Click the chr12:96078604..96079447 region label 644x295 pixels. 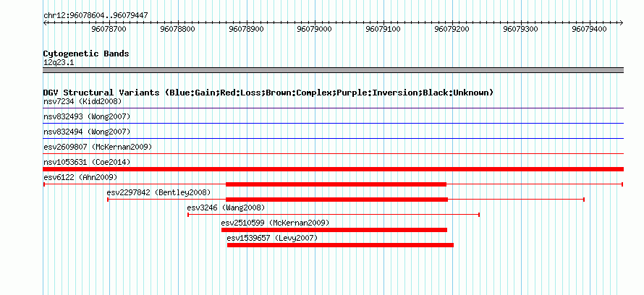(96, 15)
